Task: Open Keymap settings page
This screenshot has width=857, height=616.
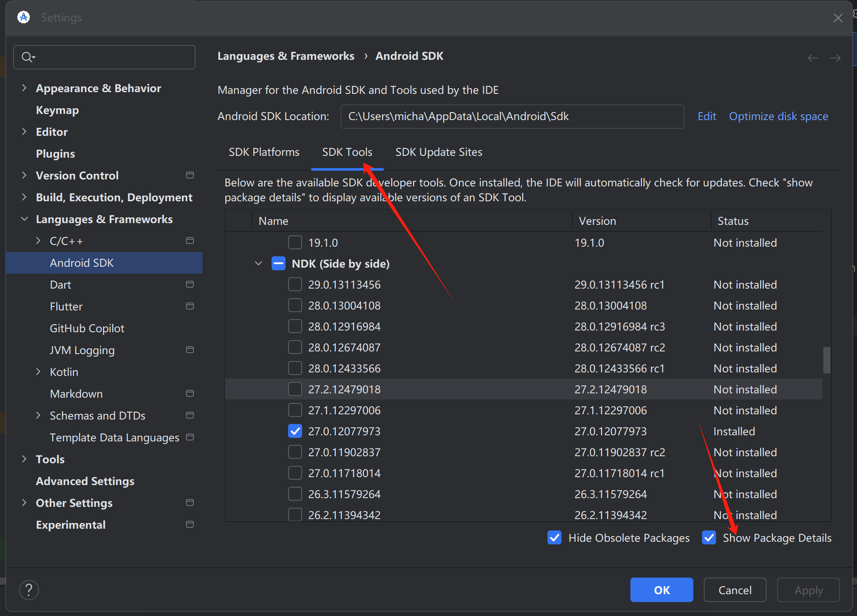Action: [57, 110]
